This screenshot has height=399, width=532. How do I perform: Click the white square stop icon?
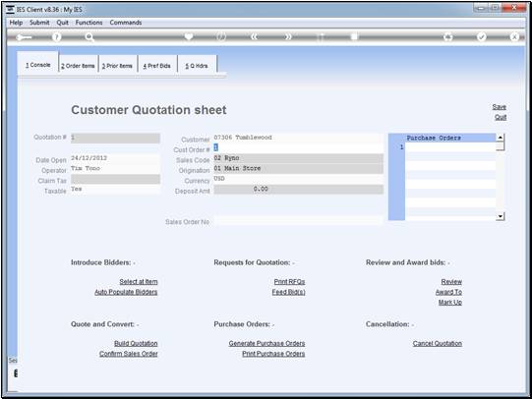click(354, 36)
